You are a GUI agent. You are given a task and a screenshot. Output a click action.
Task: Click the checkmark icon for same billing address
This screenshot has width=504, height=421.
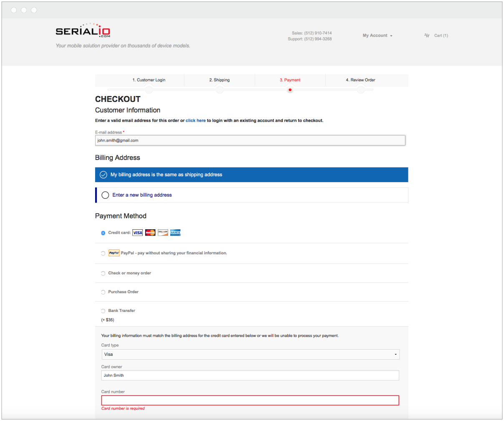pos(103,175)
